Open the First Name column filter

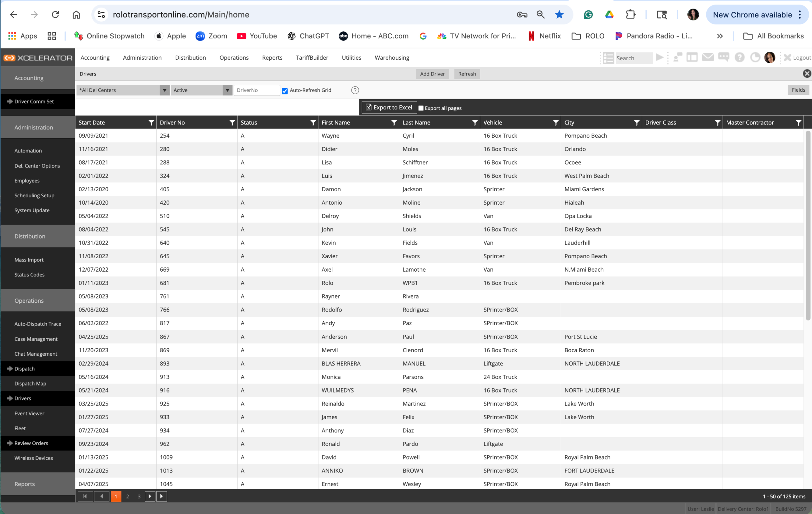tap(394, 122)
